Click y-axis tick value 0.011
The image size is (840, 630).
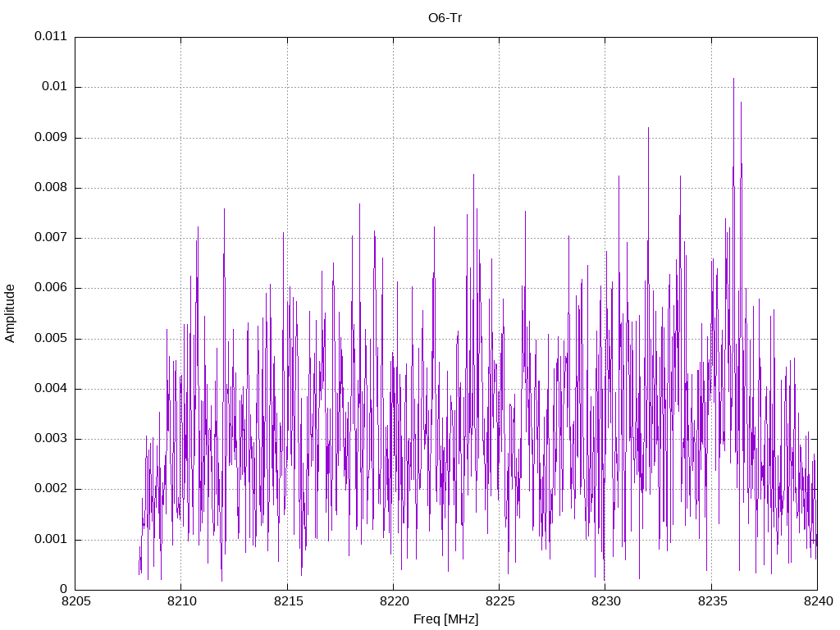tap(51, 36)
